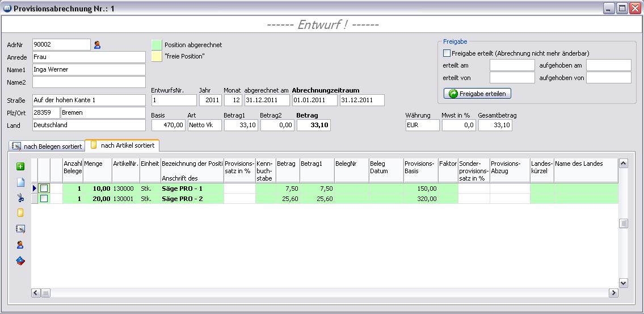Click the red-blue box icon in sidebar

click(x=20, y=261)
